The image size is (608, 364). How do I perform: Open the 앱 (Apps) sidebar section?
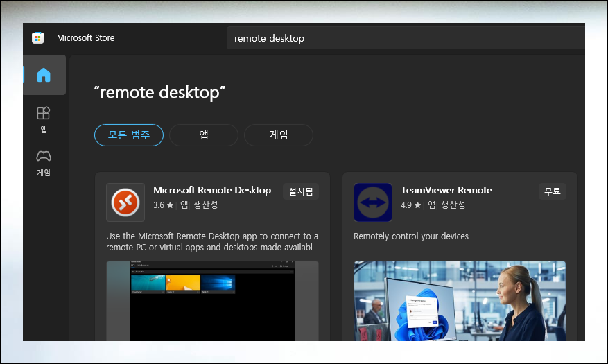(x=44, y=119)
